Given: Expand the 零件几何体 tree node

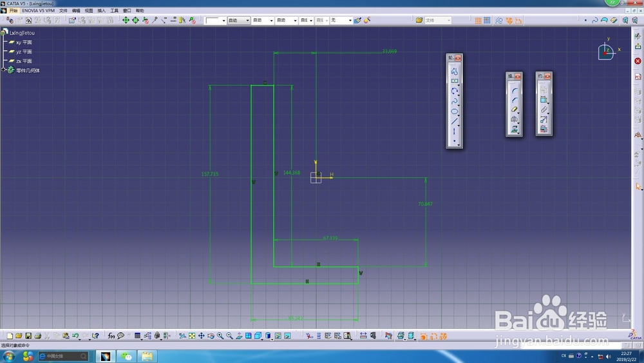Looking at the screenshot, I should coord(3,70).
